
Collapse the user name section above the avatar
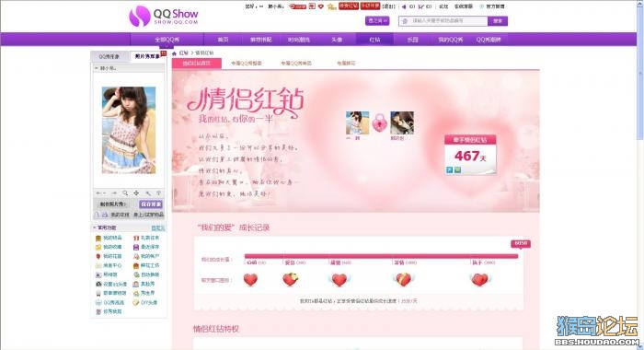pyautogui.click(x=97, y=68)
